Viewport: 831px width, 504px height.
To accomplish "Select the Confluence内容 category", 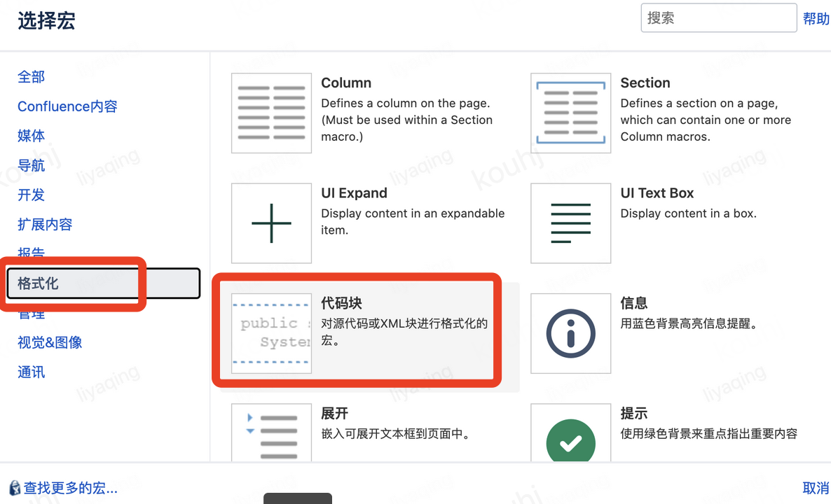I will pyautogui.click(x=67, y=106).
